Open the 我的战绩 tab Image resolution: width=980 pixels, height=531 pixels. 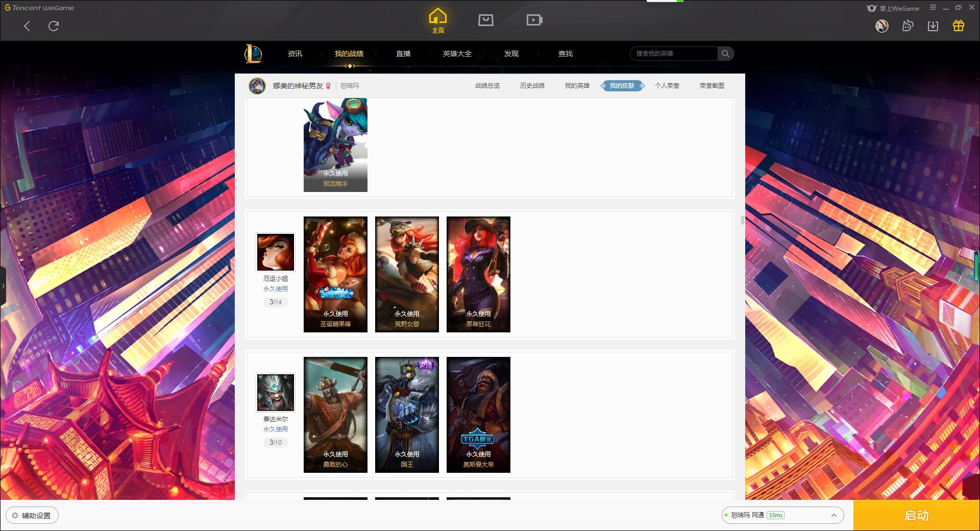point(349,54)
